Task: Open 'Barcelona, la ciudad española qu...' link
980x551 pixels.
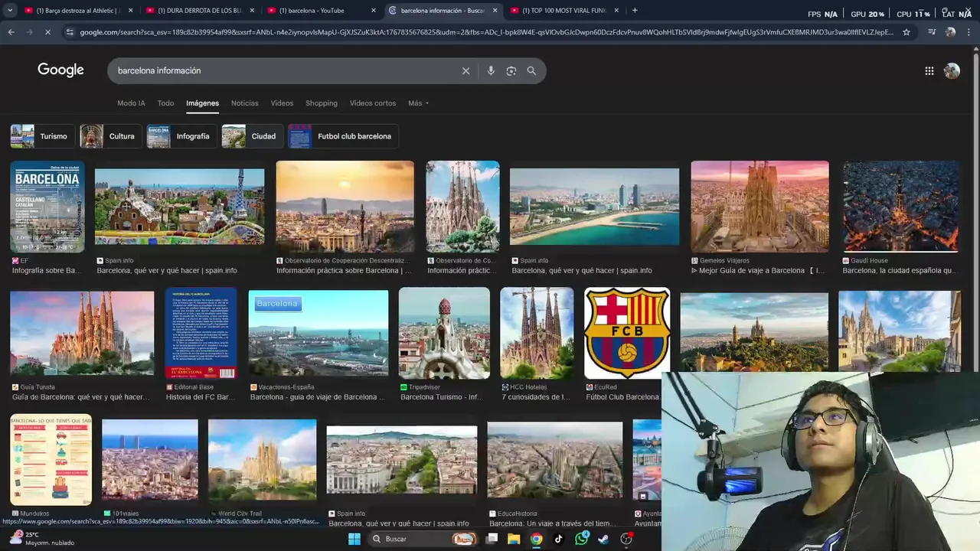Action: click(x=899, y=270)
